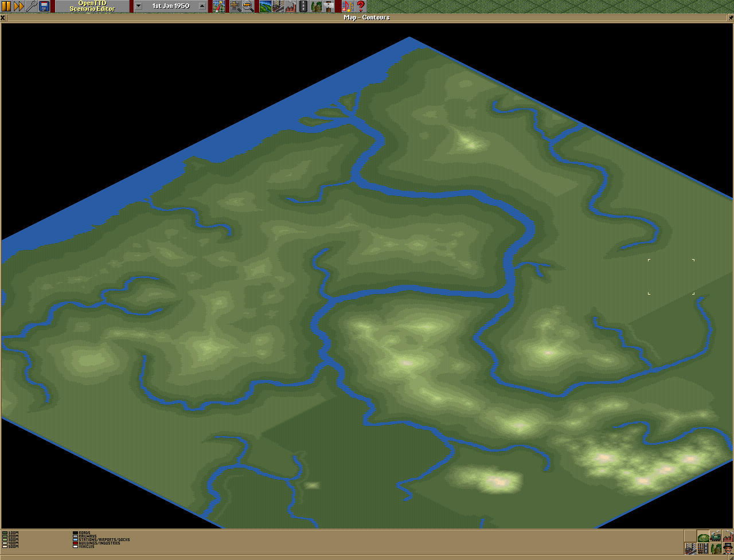Click the map window resize corner grip

click(x=731, y=557)
